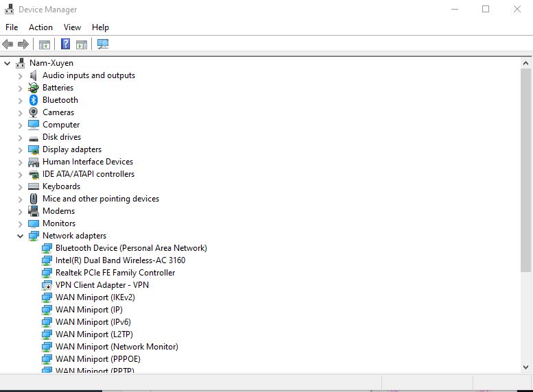Select the Display adapters icon
The width and height of the screenshot is (533, 392).
(x=34, y=149)
